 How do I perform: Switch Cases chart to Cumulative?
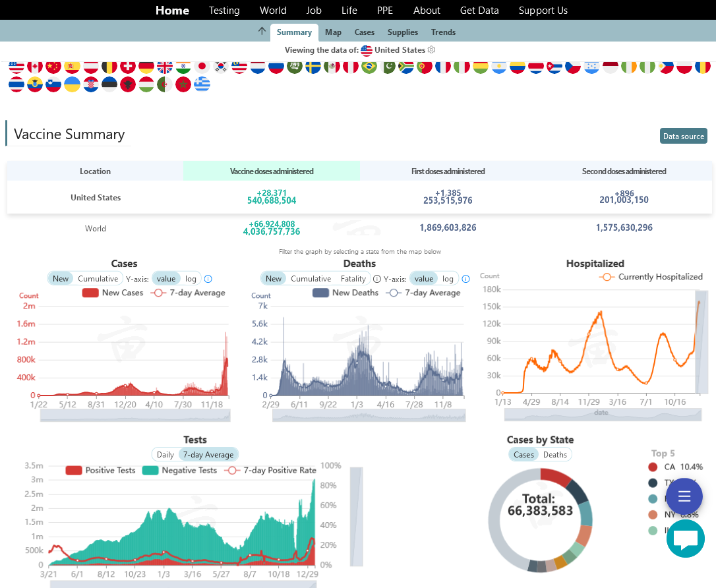click(x=98, y=278)
